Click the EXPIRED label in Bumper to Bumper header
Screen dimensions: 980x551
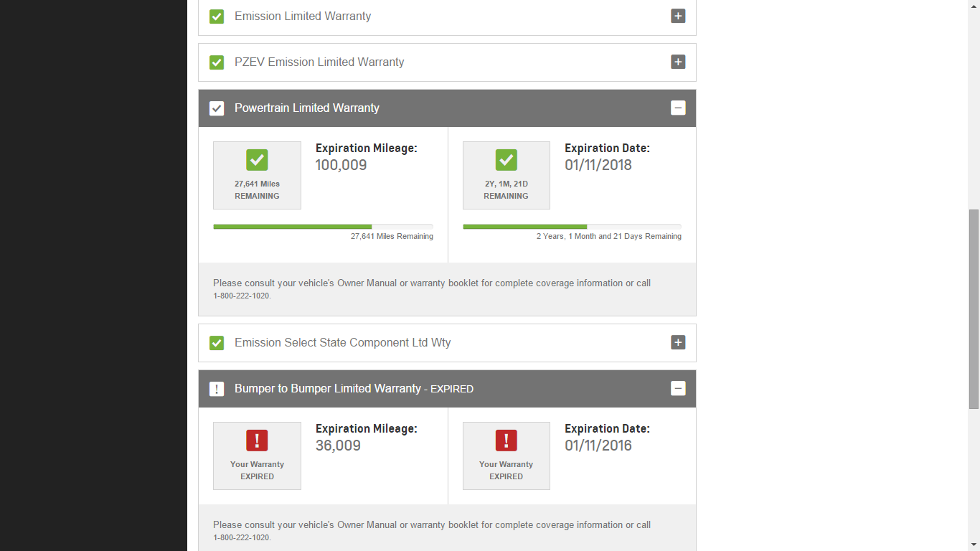click(x=452, y=389)
